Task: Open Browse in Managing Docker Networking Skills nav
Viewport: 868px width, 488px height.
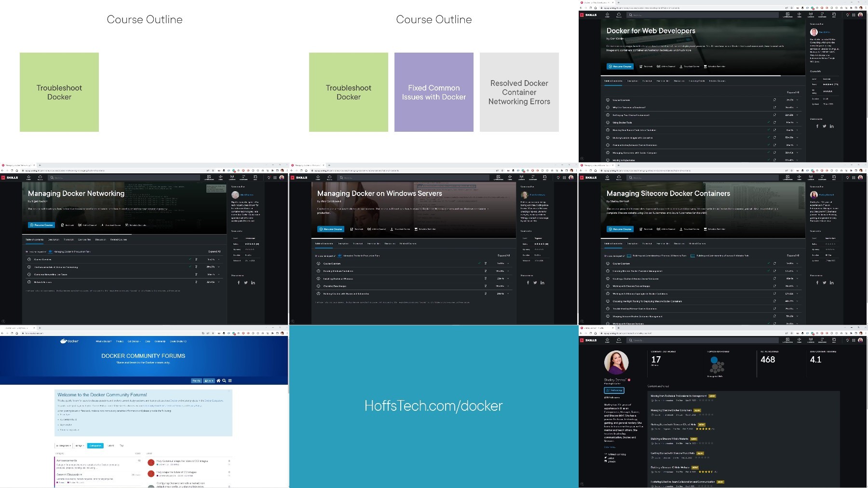Action: click(x=41, y=178)
